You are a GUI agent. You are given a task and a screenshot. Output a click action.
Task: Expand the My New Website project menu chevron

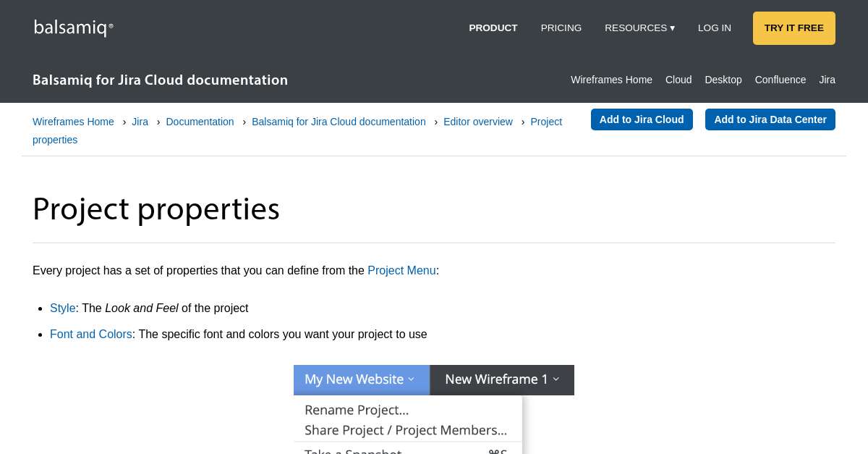tap(410, 379)
